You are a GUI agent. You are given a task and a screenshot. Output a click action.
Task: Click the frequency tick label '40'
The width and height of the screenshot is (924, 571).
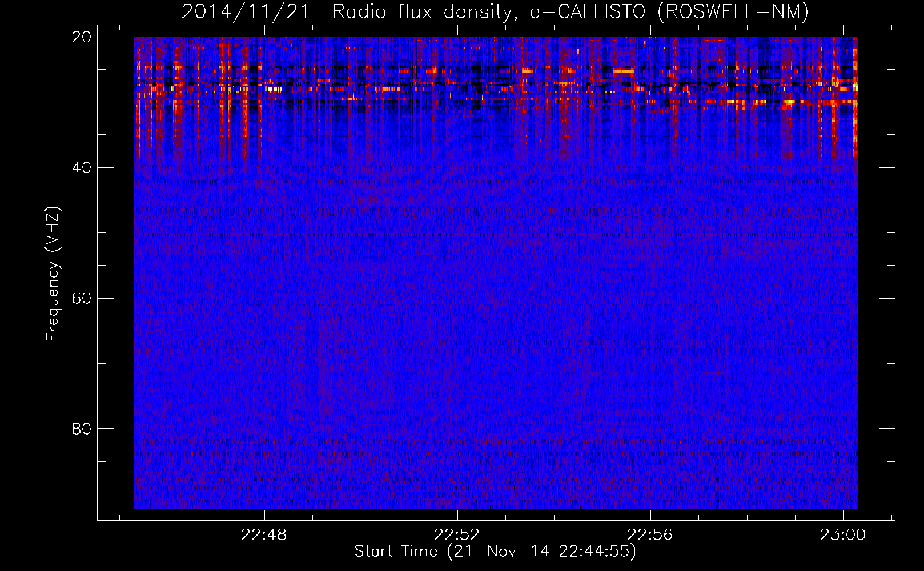(82, 168)
